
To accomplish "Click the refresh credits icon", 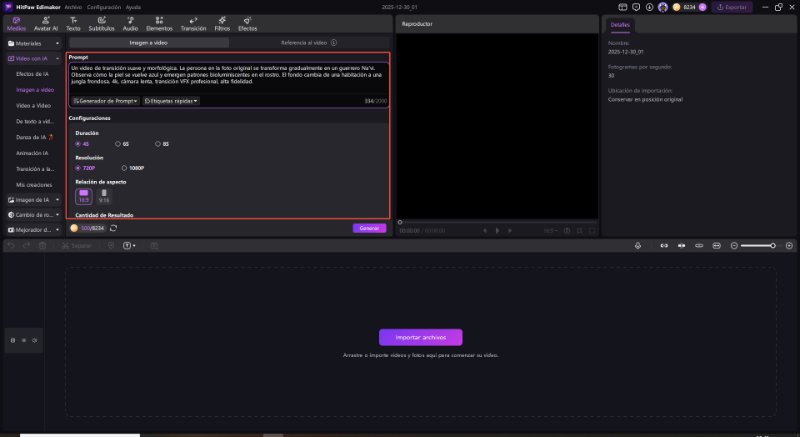I will tap(113, 228).
